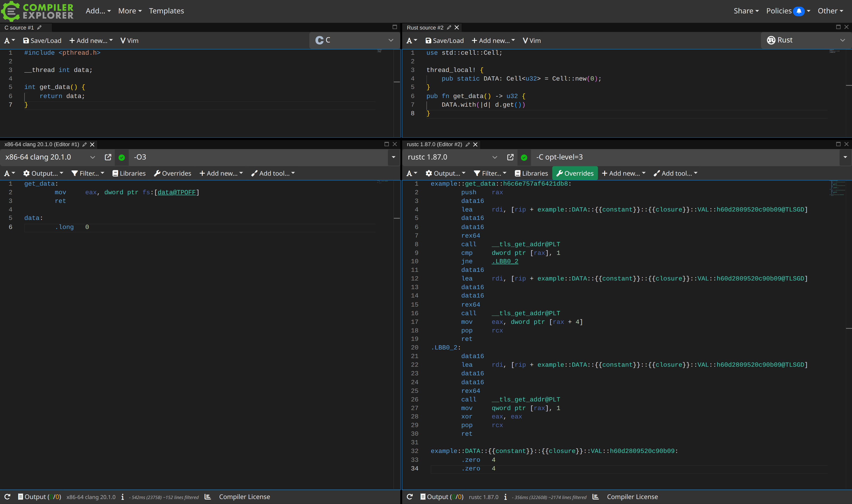This screenshot has width=852, height=504.
Task: Rename Rust source #2 tab with pencil icon
Action: (449, 27)
